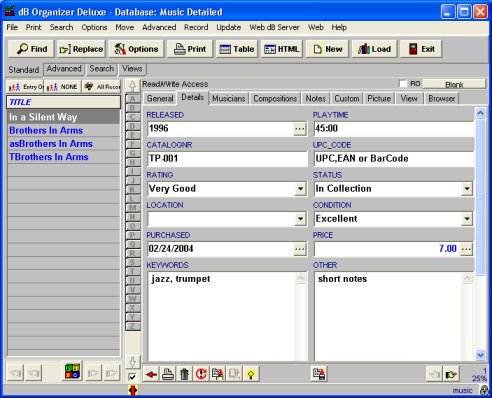
Task: Click the colorful four-square icon
Action: coord(72,371)
